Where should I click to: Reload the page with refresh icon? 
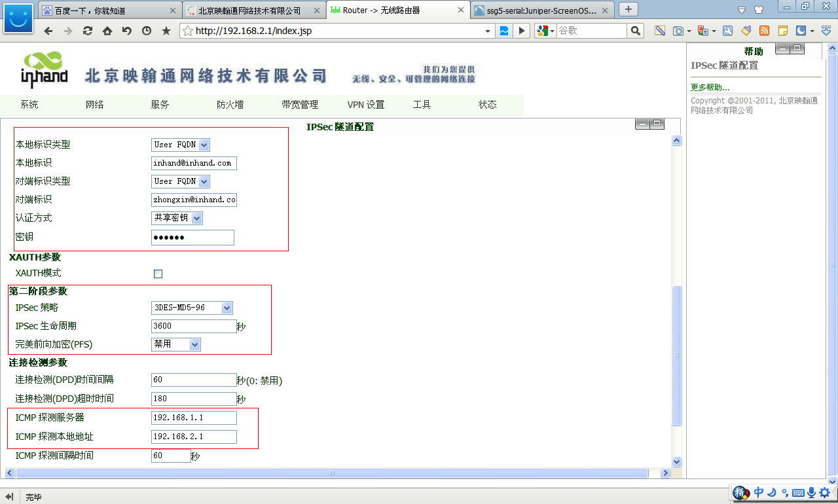(87, 31)
